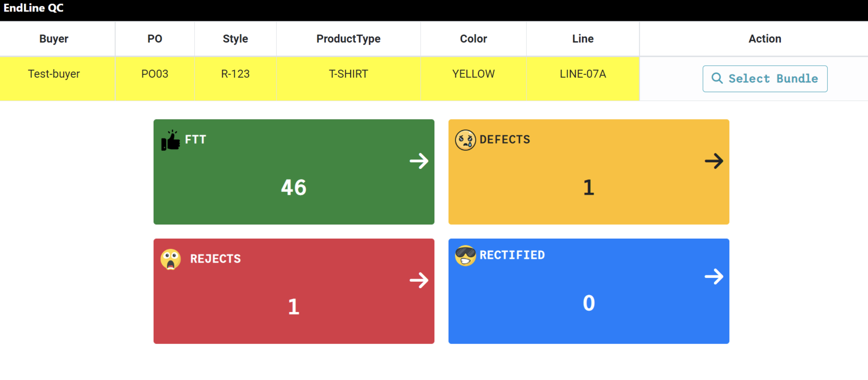Select the ProductType column header
This screenshot has height=380, width=868.
[x=348, y=39]
